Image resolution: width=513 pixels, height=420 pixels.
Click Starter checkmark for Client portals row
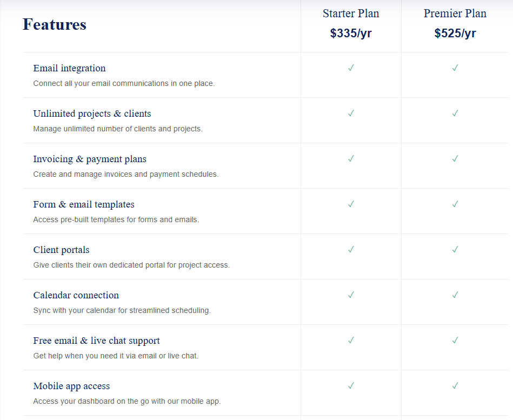coord(351,249)
